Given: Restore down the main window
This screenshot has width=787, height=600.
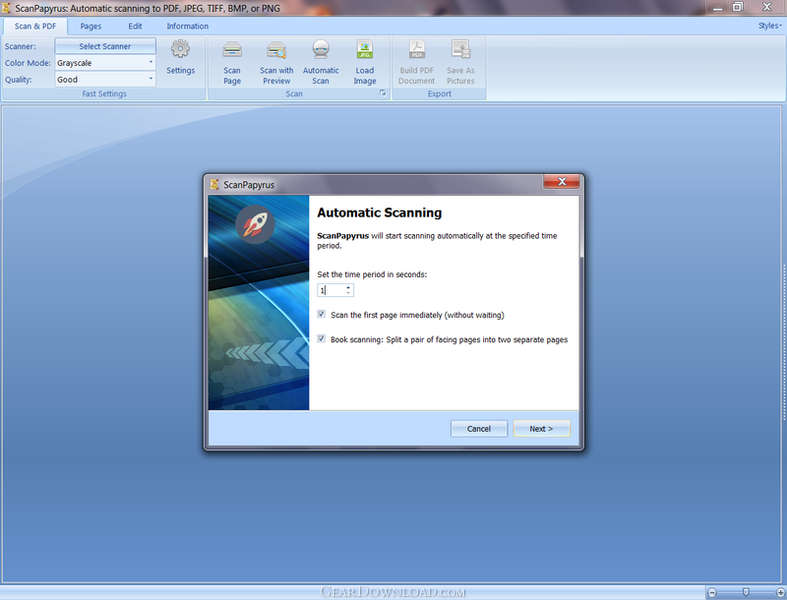Looking at the screenshot, I should click(x=738, y=7).
